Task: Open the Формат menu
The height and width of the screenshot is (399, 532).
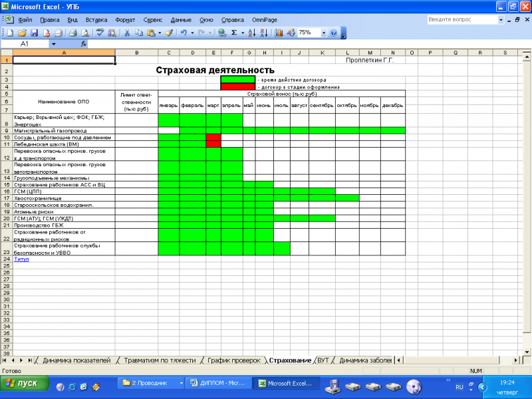Action: click(x=125, y=20)
